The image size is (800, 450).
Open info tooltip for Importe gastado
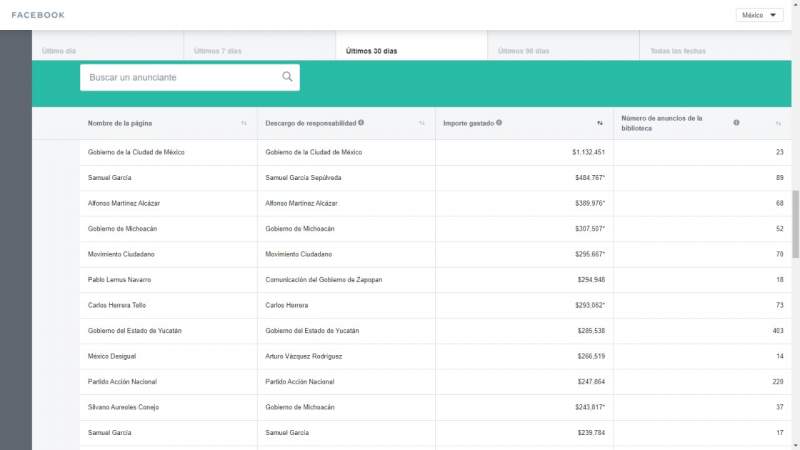coord(499,122)
